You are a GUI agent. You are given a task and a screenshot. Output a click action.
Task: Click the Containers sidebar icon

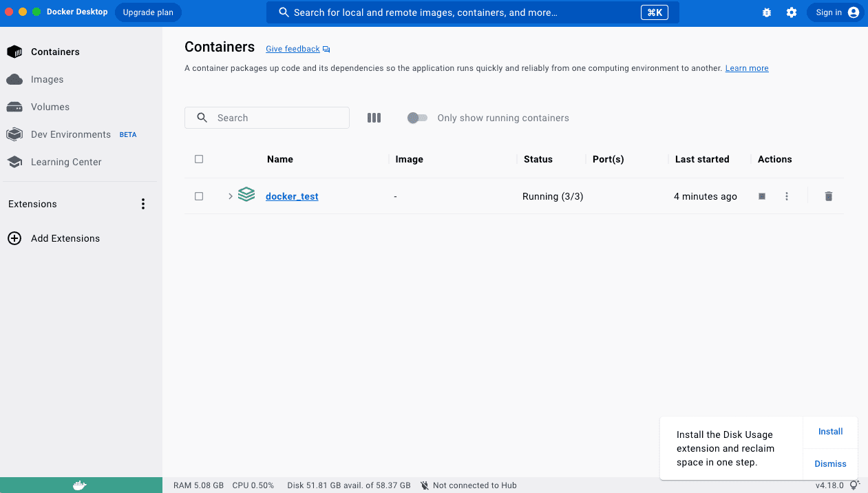click(x=14, y=52)
